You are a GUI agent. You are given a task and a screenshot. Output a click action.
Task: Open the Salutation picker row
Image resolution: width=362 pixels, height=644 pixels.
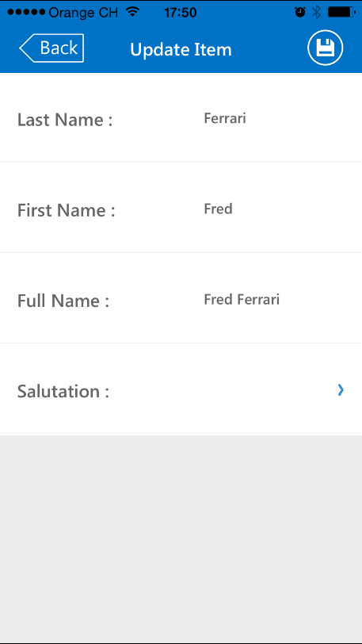(x=181, y=389)
